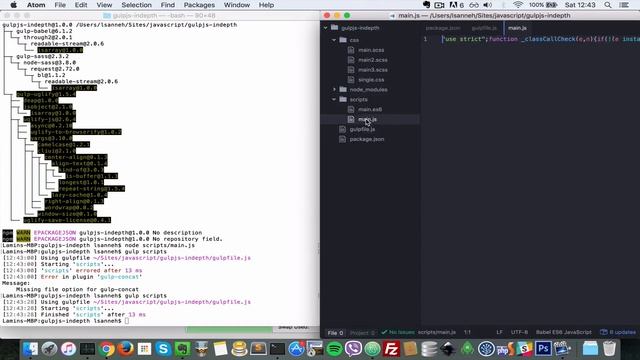Open the volume control in menu bar
The image size is (640, 360).
pos(488,5)
